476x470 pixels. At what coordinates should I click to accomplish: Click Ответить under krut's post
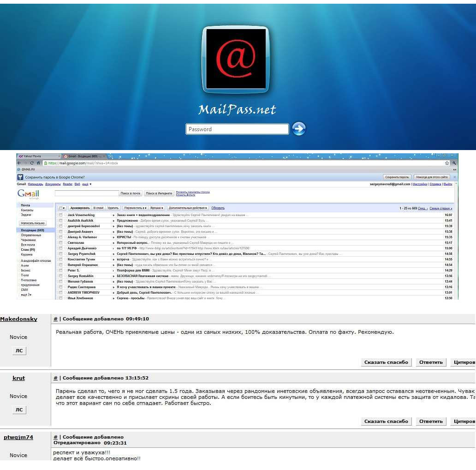(x=431, y=422)
